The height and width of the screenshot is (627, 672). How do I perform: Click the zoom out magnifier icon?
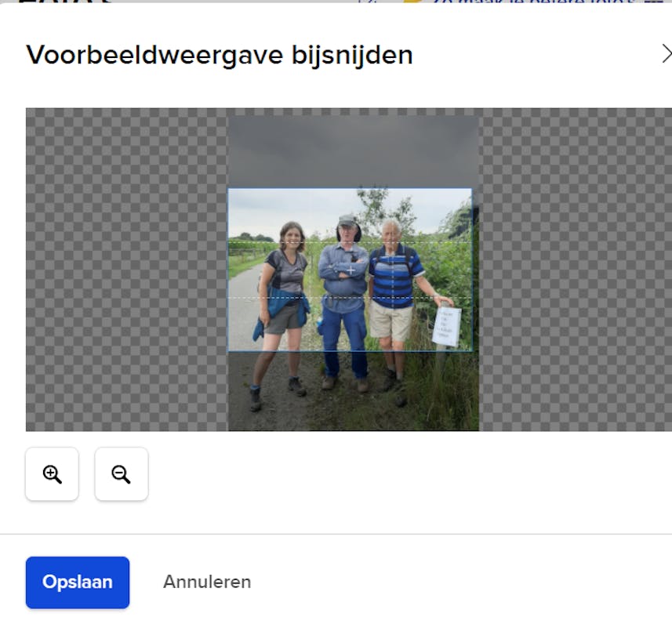pos(121,474)
